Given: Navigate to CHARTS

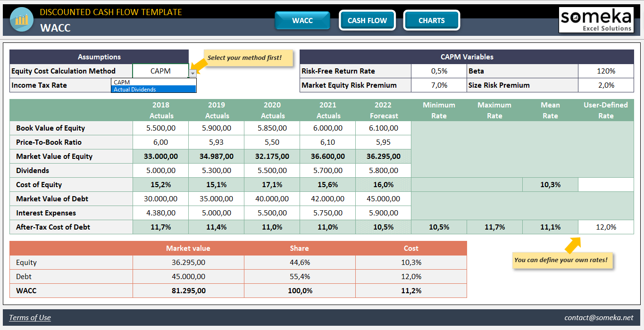Looking at the screenshot, I should [x=431, y=20].
